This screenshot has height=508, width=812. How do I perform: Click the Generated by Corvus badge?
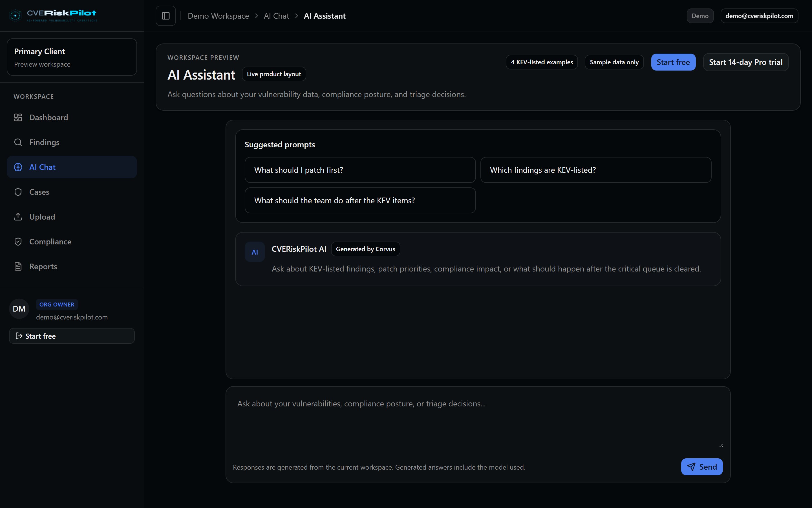(365, 249)
